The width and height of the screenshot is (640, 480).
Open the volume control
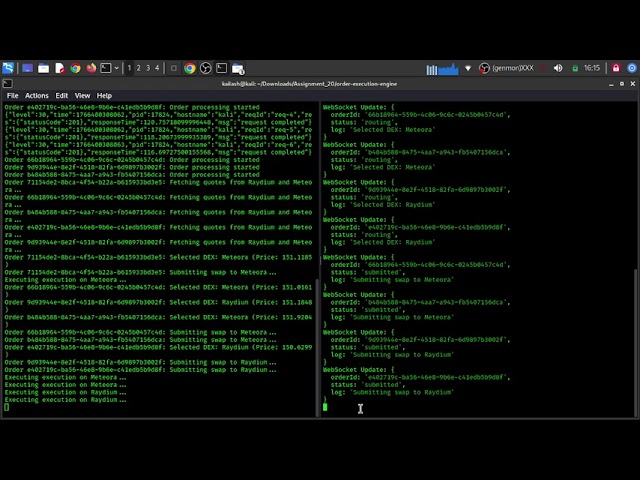tap(558, 68)
